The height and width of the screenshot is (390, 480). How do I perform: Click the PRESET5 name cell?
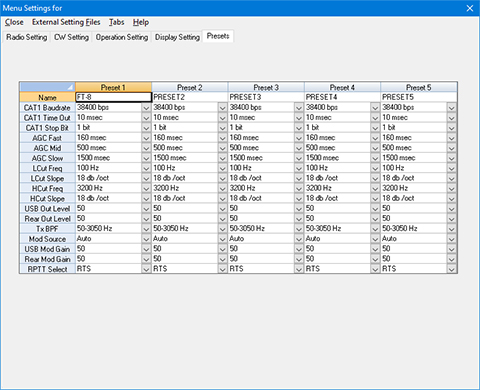click(x=419, y=97)
